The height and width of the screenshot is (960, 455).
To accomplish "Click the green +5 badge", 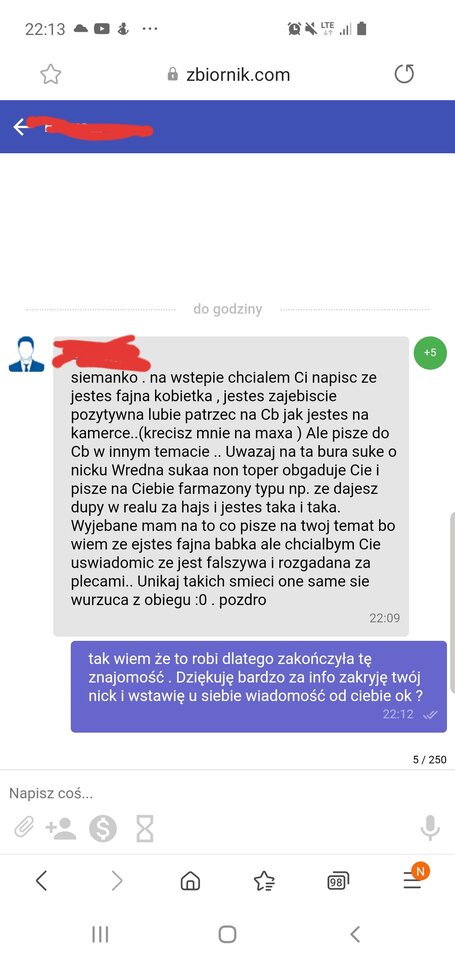I will pos(430,353).
